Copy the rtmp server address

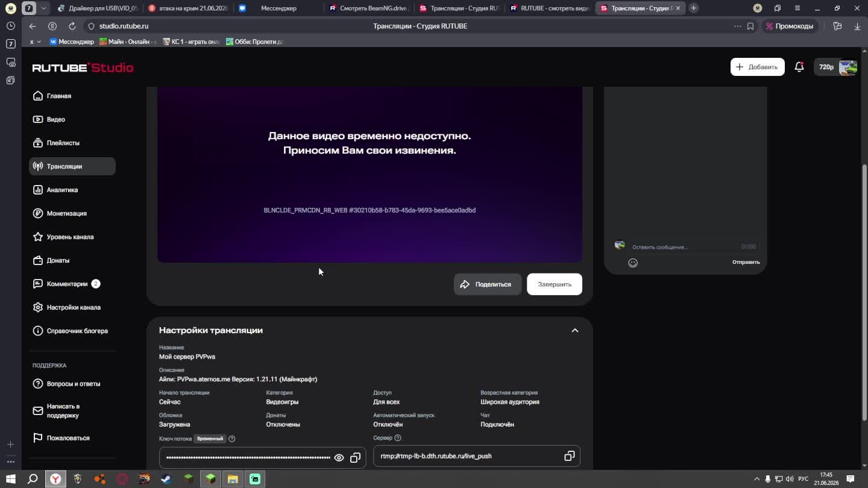[x=569, y=456]
